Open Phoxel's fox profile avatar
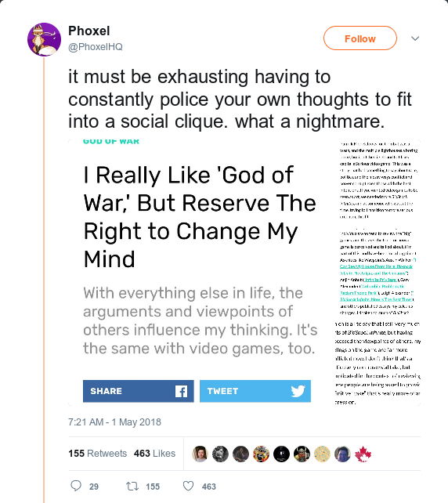Image resolution: width=448 pixels, height=503 pixels. [45, 39]
